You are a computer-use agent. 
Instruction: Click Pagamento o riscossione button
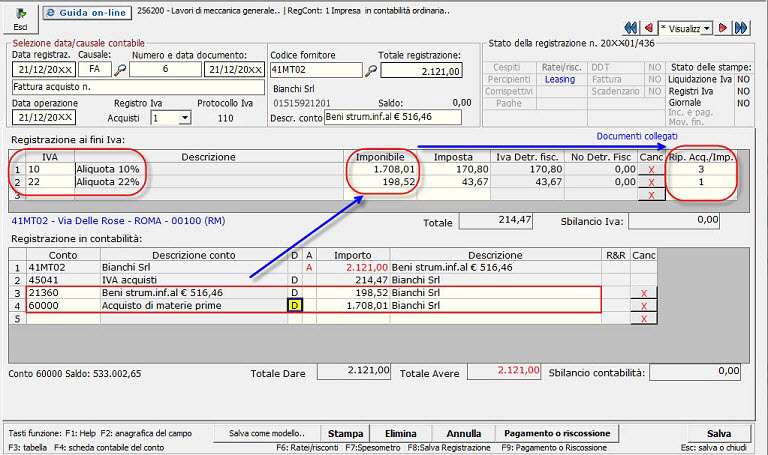coord(557,433)
